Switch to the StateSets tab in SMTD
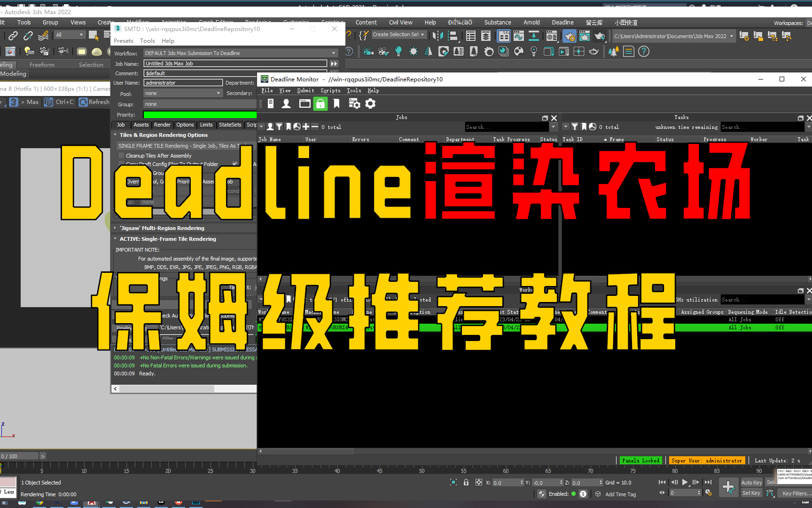Screen dimensions: 812x508 coord(230,125)
